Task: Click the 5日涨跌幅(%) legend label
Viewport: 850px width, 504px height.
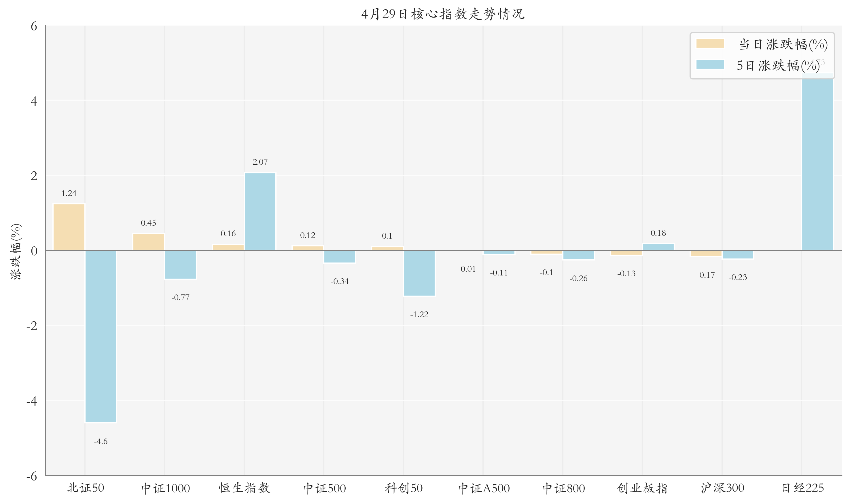Action: pyautogui.click(x=778, y=66)
